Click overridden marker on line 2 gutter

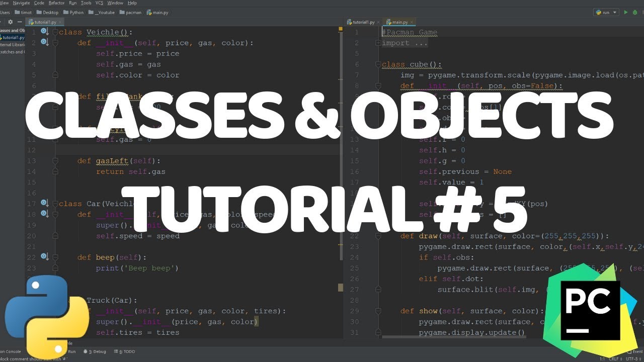click(x=44, y=43)
